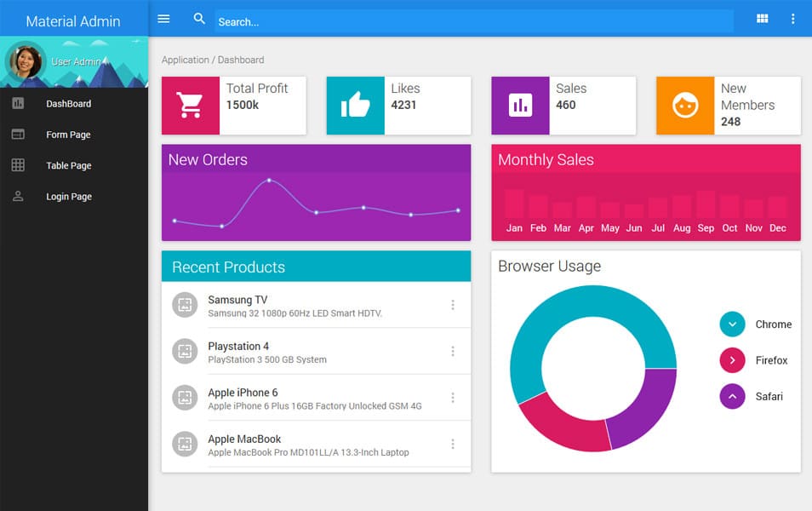Toggle the Chrome legend indicator
The height and width of the screenshot is (511, 812).
731,324
